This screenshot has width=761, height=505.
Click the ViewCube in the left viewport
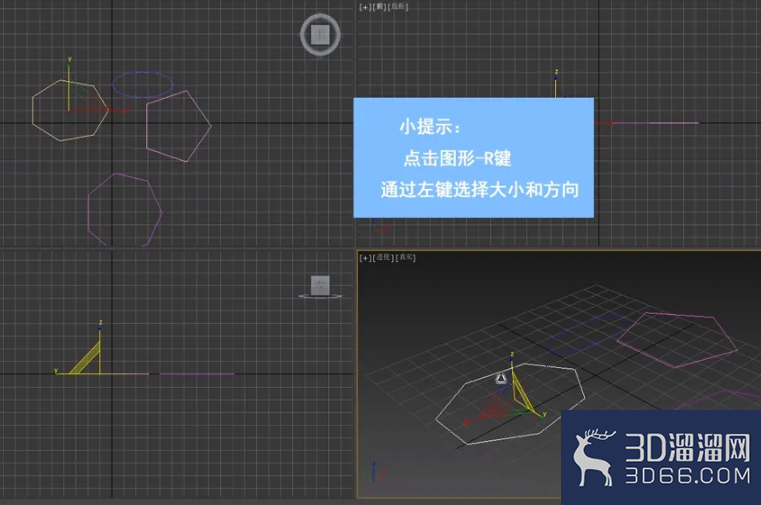point(320,286)
